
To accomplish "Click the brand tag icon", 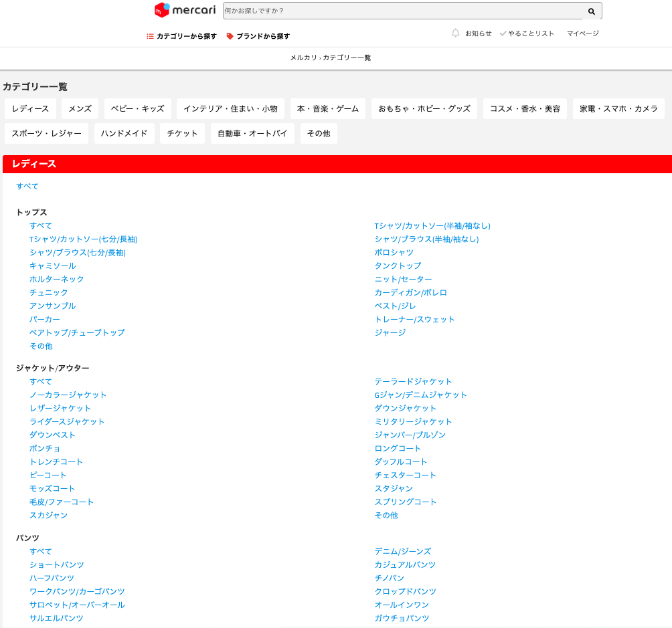I will [230, 36].
